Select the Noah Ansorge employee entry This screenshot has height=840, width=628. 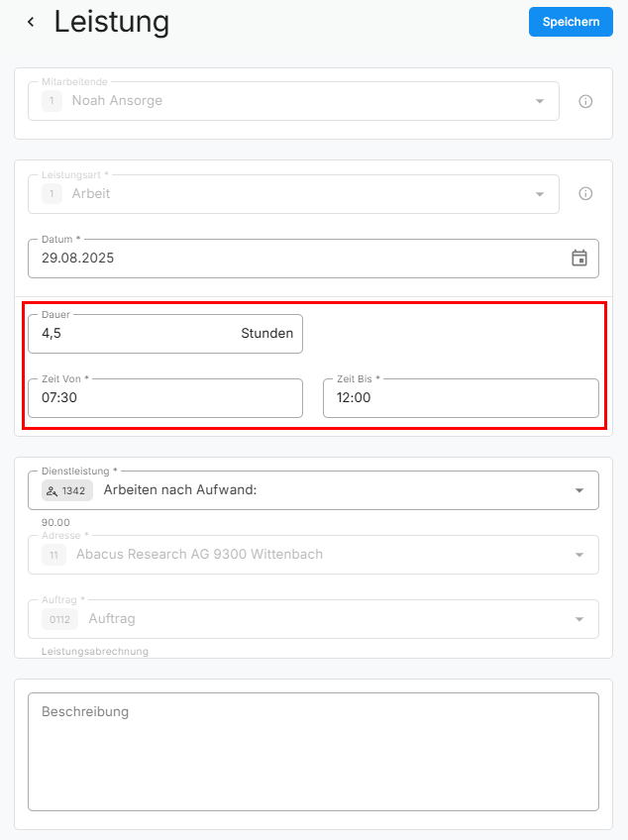click(x=117, y=101)
